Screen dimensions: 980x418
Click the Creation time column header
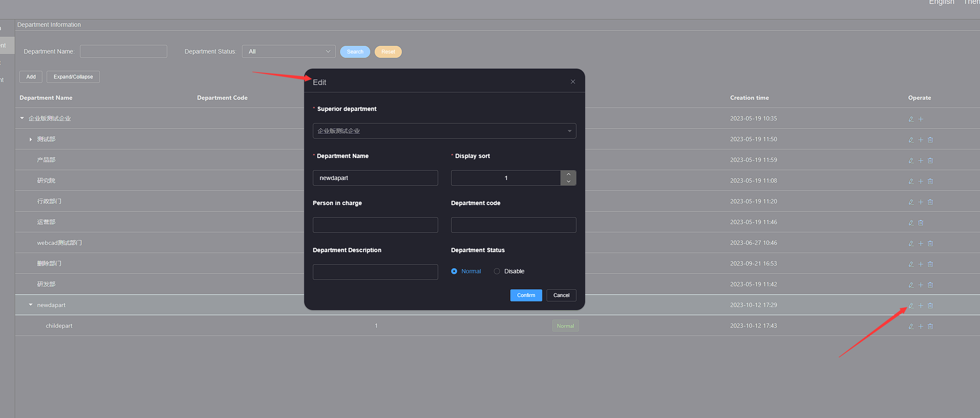(749, 98)
